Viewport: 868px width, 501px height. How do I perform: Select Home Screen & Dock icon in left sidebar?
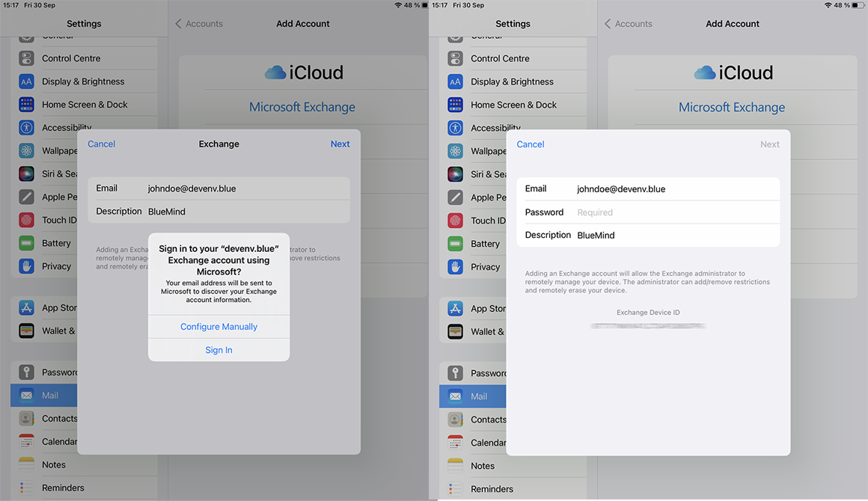(x=26, y=105)
